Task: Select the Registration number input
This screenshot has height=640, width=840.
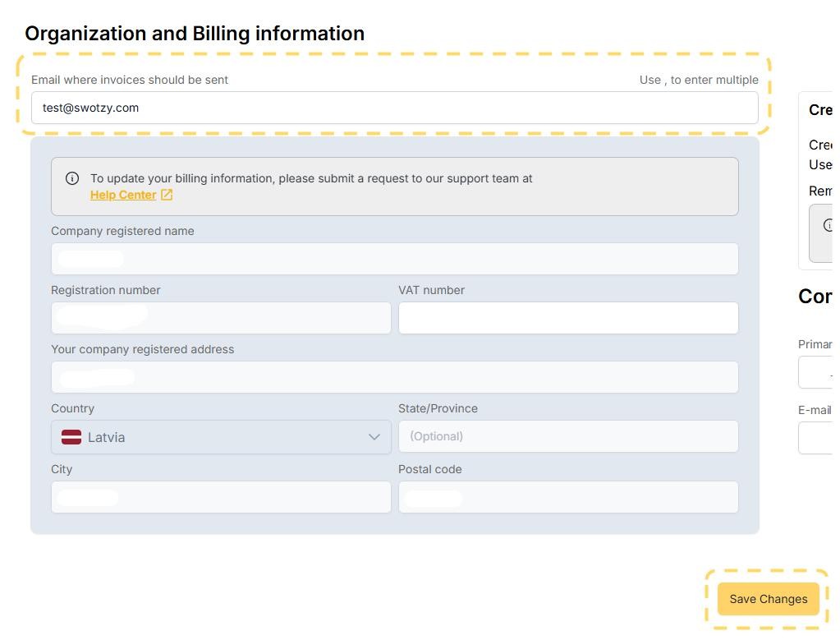Action: 221,318
